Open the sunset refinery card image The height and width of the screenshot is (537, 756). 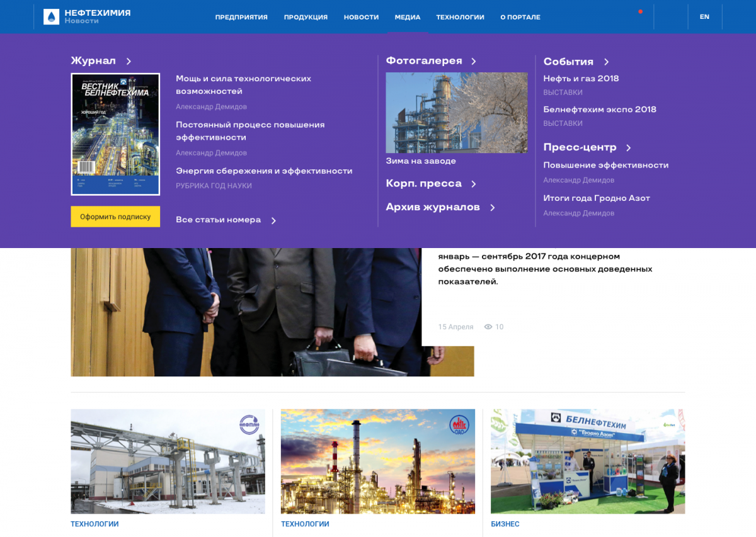point(378,461)
